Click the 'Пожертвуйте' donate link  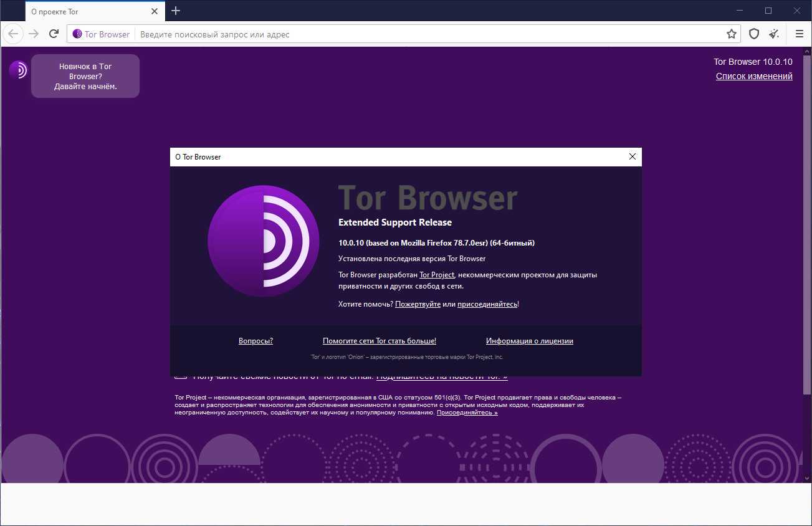[418, 304]
